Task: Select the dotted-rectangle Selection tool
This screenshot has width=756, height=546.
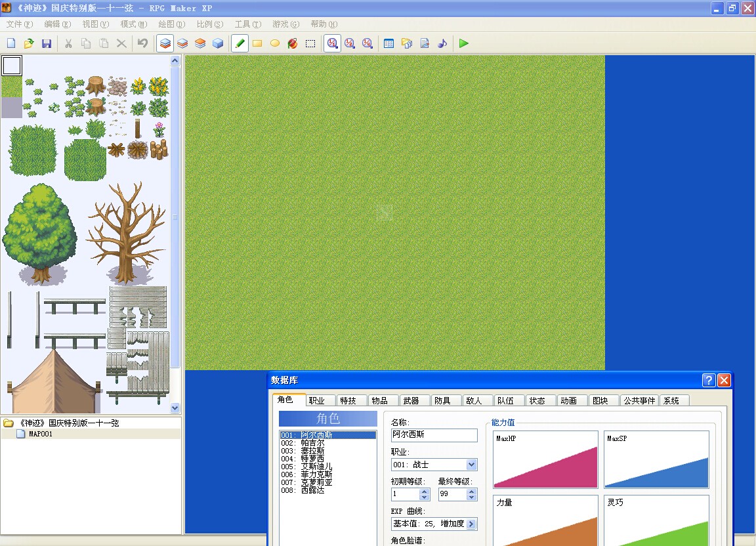Action: 310,43
